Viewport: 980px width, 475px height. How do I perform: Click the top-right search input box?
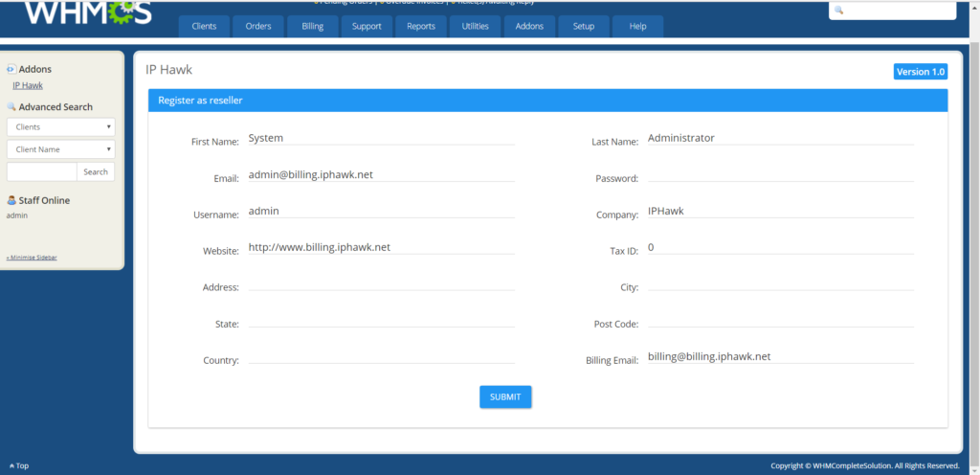pyautogui.click(x=893, y=11)
